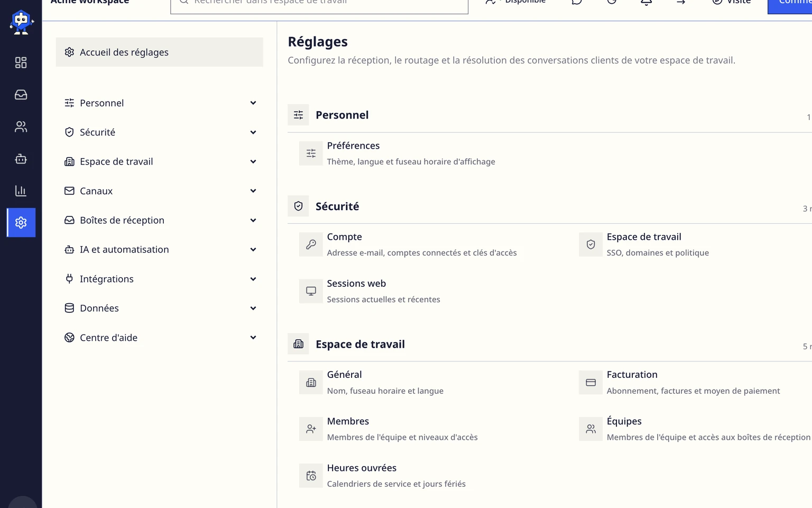This screenshot has width=812, height=508.
Task: Expand the Espace de travail sidebar chevron
Action: point(253,162)
